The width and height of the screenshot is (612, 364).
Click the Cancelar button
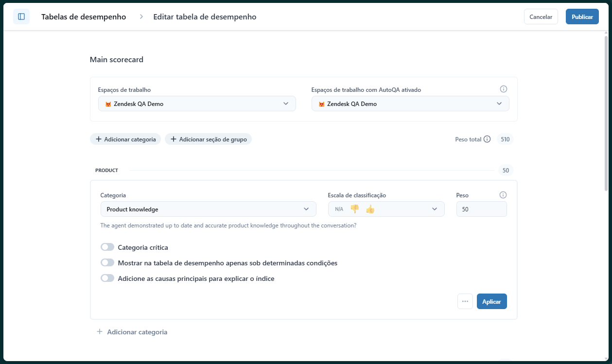click(541, 17)
